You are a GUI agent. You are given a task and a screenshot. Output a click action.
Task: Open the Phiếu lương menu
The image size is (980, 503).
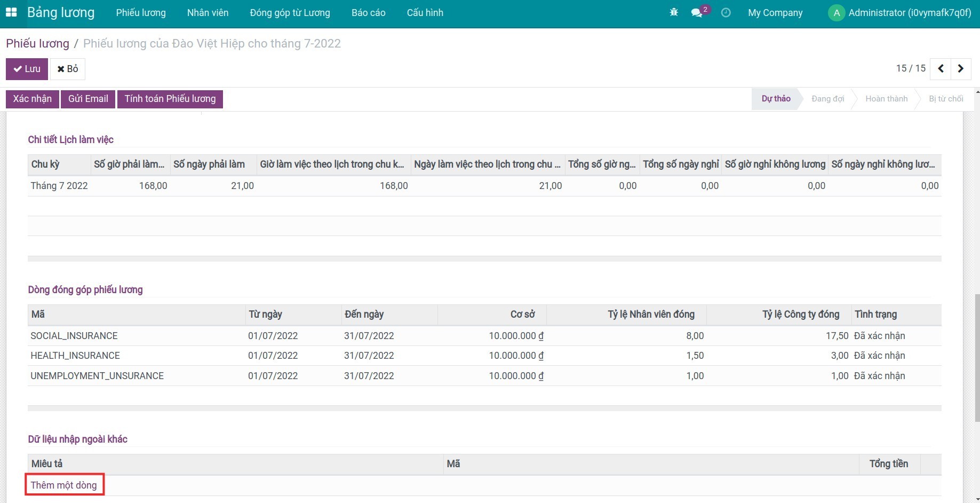(141, 13)
